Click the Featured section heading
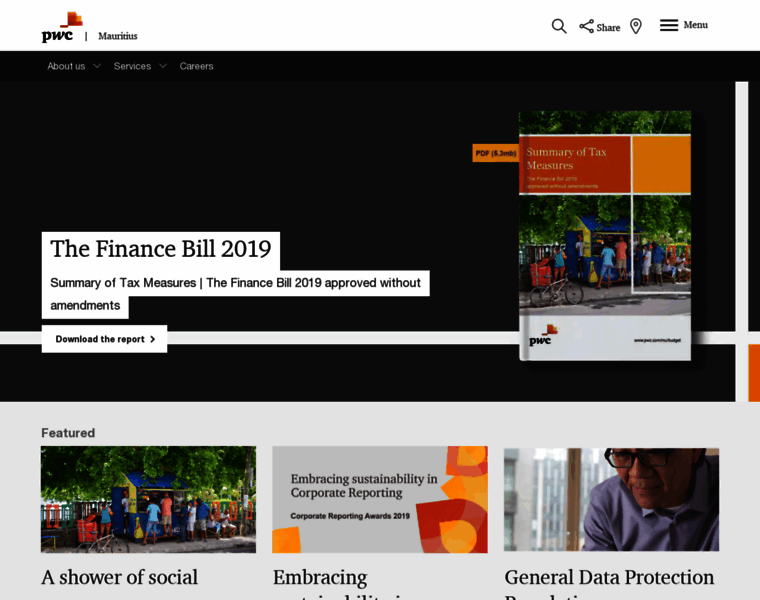This screenshot has height=600, width=760. [68, 433]
